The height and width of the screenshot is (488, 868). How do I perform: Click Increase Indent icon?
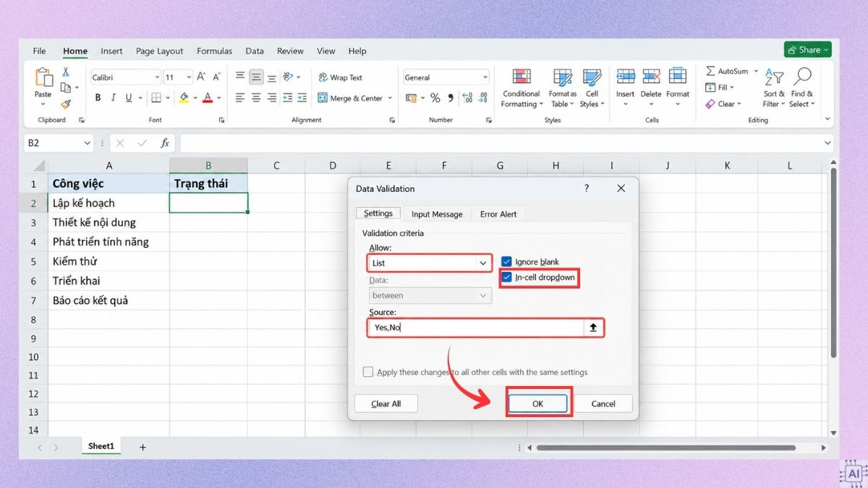tap(304, 98)
